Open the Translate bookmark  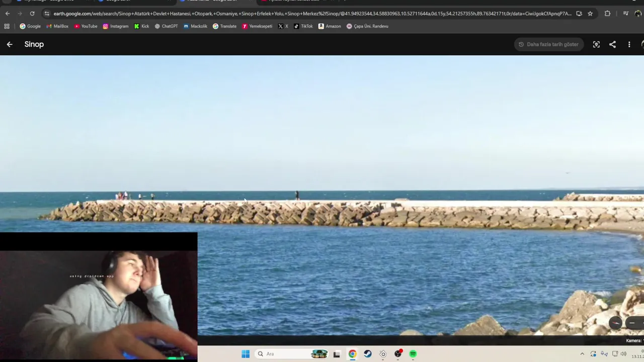point(224,26)
